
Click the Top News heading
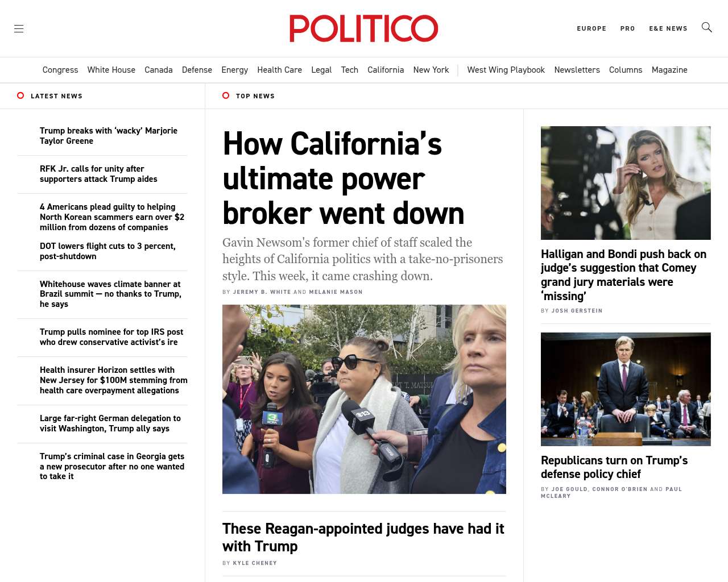click(x=255, y=96)
